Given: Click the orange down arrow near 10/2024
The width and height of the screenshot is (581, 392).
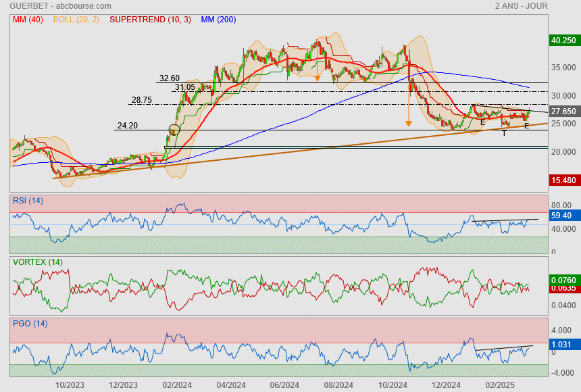Looking at the screenshot, I should click(408, 123).
